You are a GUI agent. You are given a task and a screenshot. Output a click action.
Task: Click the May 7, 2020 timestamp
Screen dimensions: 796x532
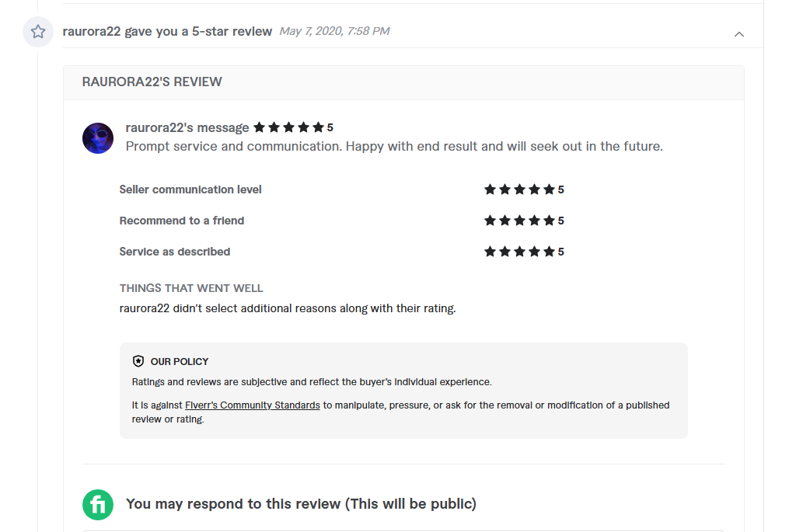[x=334, y=31]
